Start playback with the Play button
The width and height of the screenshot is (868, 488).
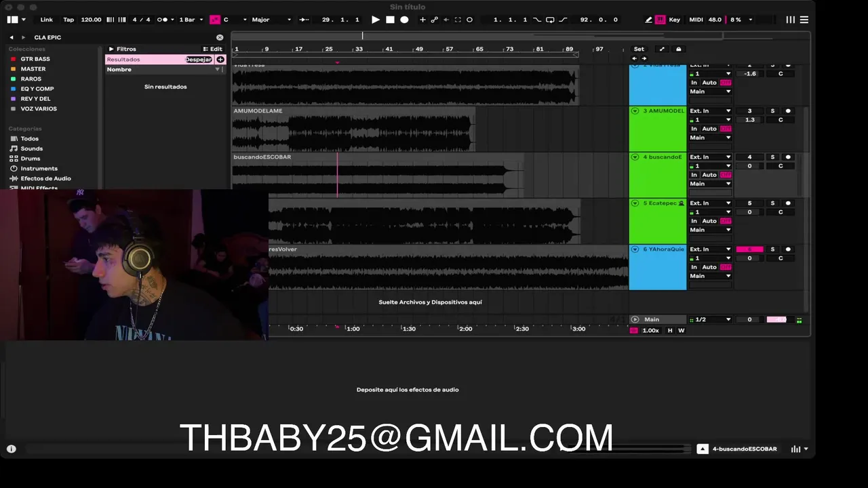[x=376, y=20]
